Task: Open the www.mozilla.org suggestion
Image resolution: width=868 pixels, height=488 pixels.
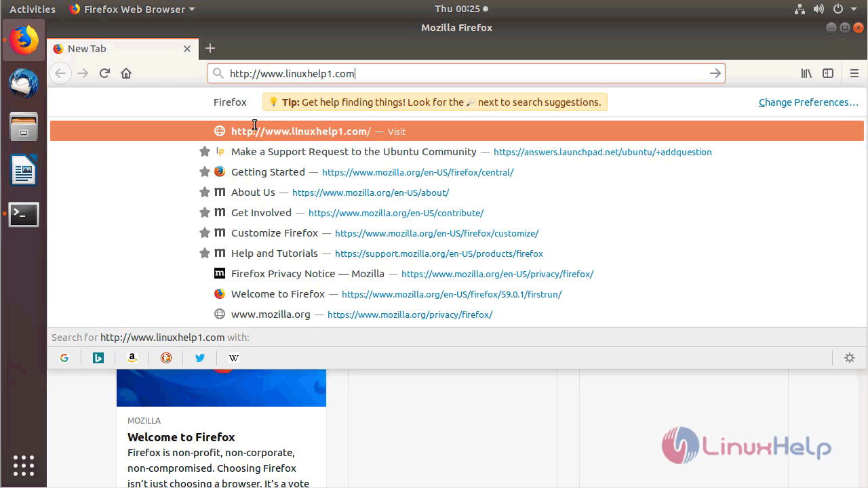Action: click(x=457, y=314)
